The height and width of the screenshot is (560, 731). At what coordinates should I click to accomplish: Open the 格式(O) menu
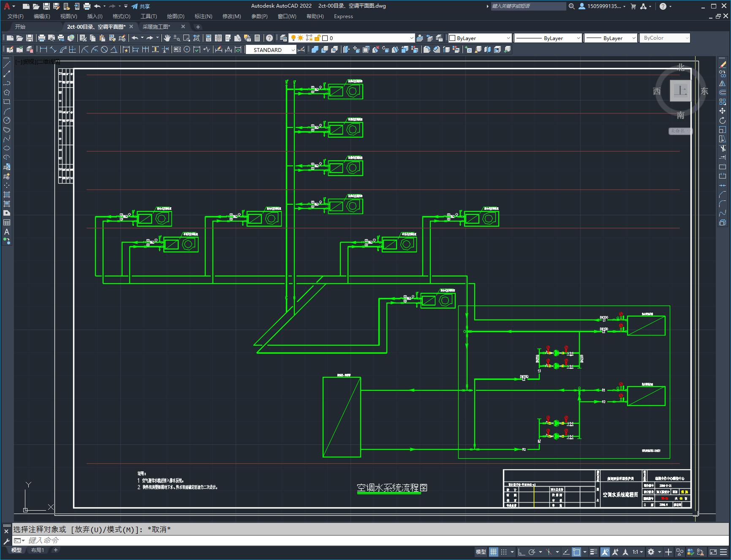pyautogui.click(x=122, y=16)
